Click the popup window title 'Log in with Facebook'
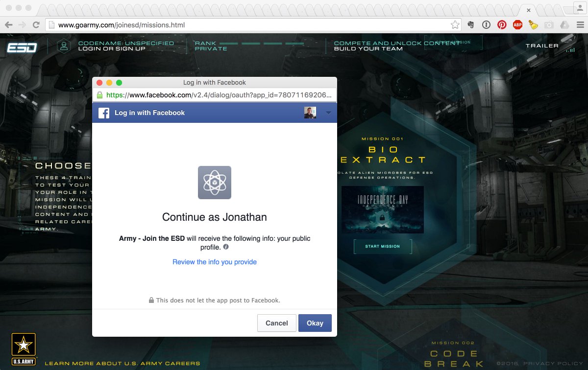 pos(215,82)
